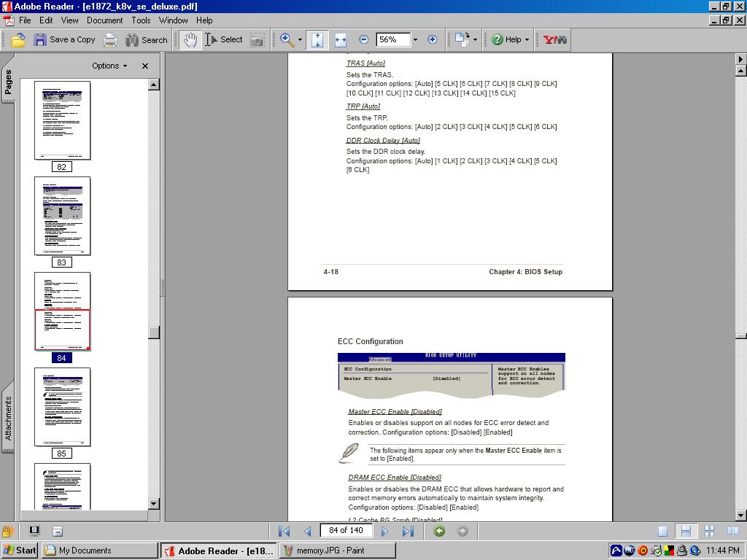Viewport: 747px width, 560px height.
Task: Click the page number field 84 of 140
Action: coord(346,531)
